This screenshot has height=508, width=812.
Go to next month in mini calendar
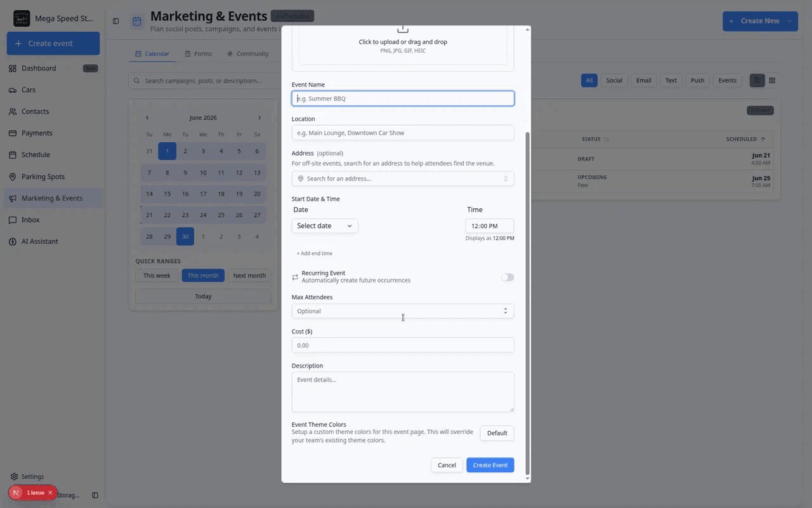259,117
